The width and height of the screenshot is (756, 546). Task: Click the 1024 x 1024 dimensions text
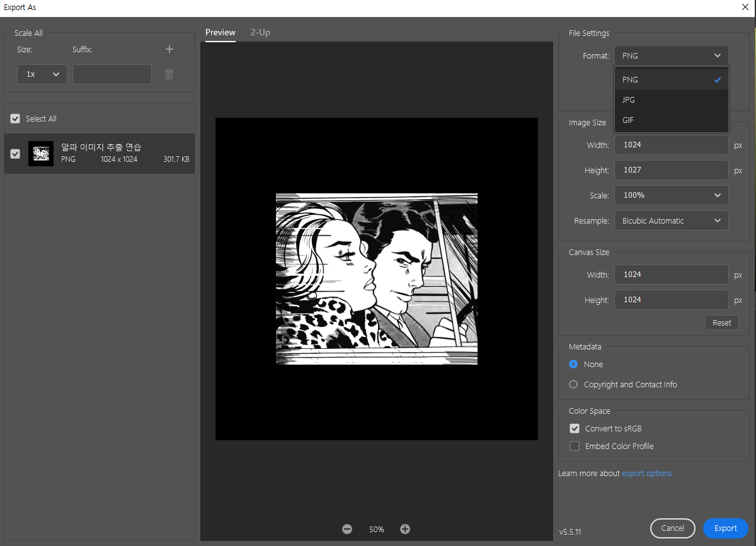tap(119, 159)
